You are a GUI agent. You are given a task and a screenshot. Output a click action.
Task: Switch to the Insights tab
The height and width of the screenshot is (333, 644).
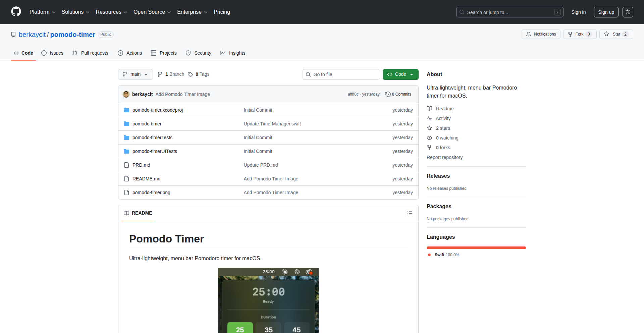tap(232, 53)
